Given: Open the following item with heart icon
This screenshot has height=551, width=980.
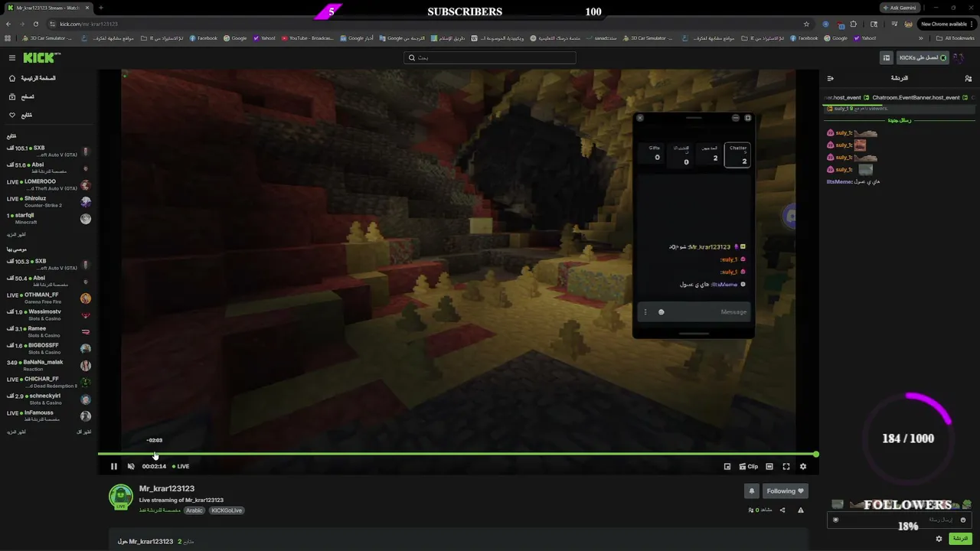Looking at the screenshot, I should [21, 115].
